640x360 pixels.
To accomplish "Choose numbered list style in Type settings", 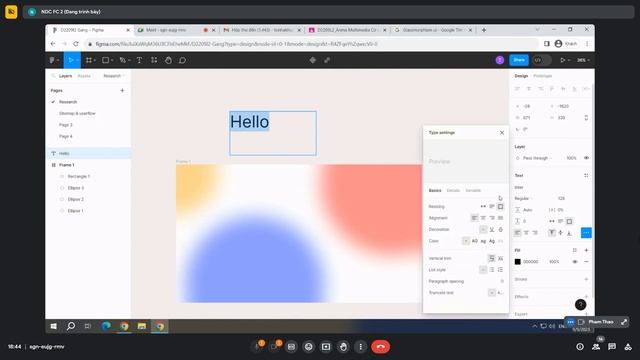I will click(x=500, y=270).
